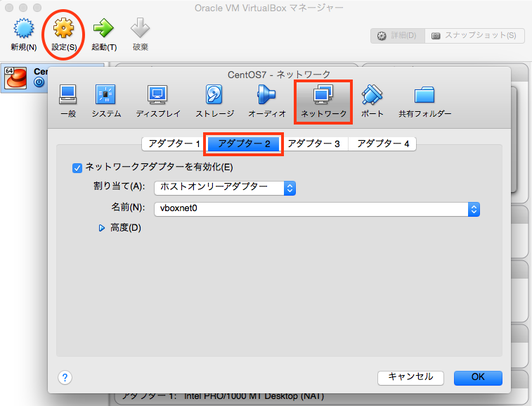Image resolution: width=532 pixels, height=406 pixels.
Task: Start VM with 起動(T) green arrow
Action: click(103, 29)
